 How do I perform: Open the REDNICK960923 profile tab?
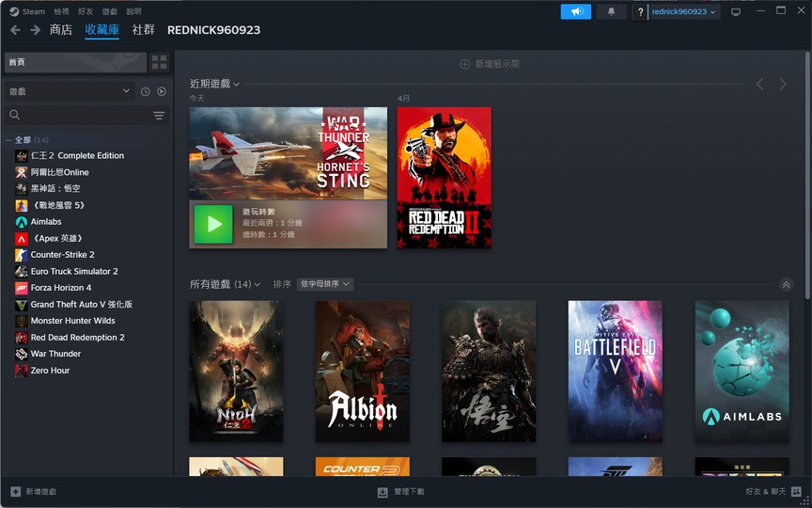pos(214,30)
